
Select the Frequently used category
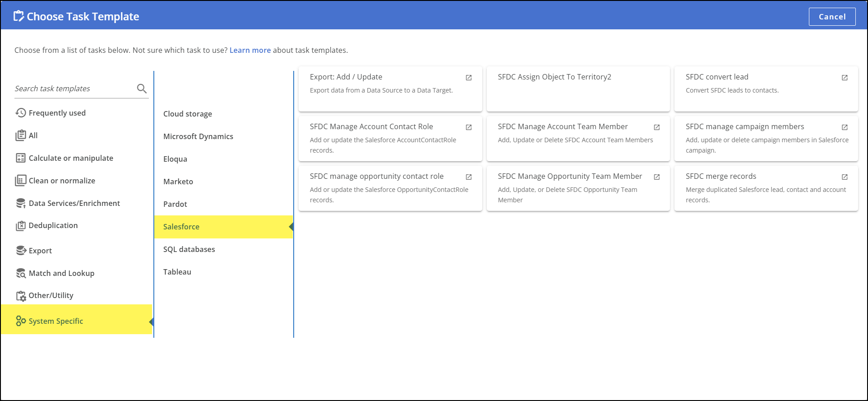[57, 113]
